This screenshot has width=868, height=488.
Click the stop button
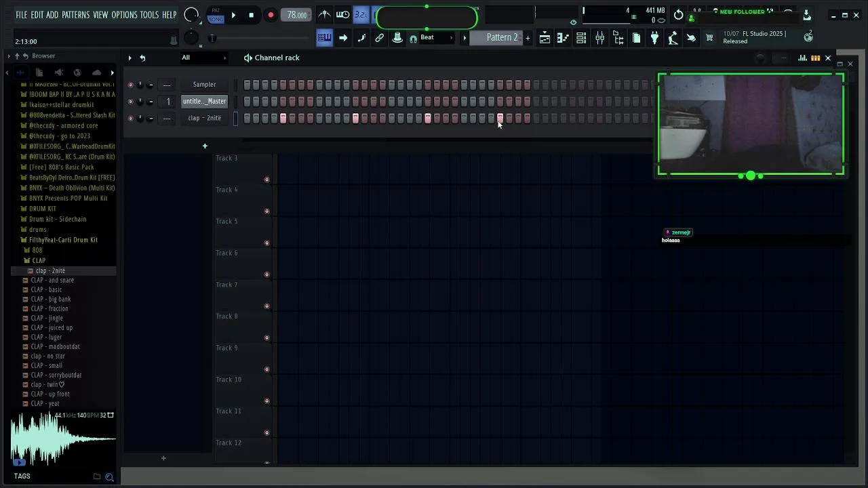[x=252, y=15]
